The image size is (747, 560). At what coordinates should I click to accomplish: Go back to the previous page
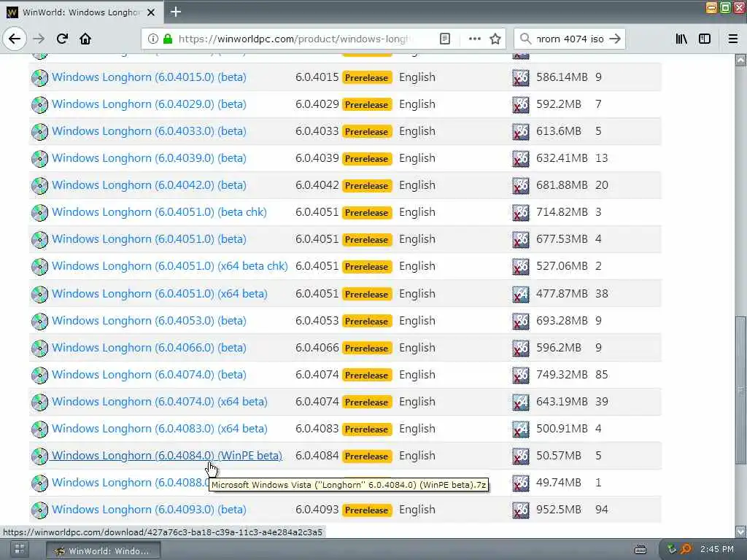pyautogui.click(x=15, y=39)
